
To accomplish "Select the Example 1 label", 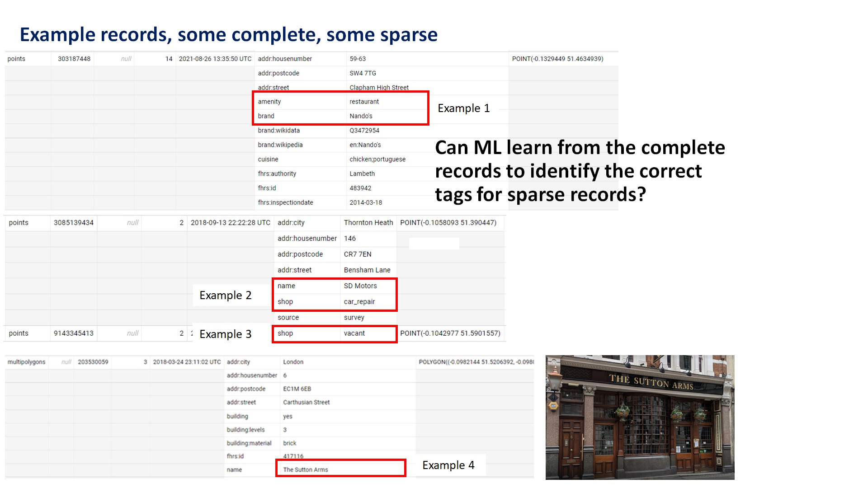I will pyautogui.click(x=463, y=108).
